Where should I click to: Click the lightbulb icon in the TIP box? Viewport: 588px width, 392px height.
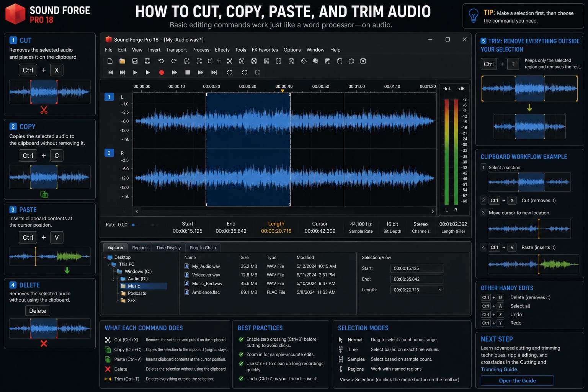pyautogui.click(x=474, y=16)
